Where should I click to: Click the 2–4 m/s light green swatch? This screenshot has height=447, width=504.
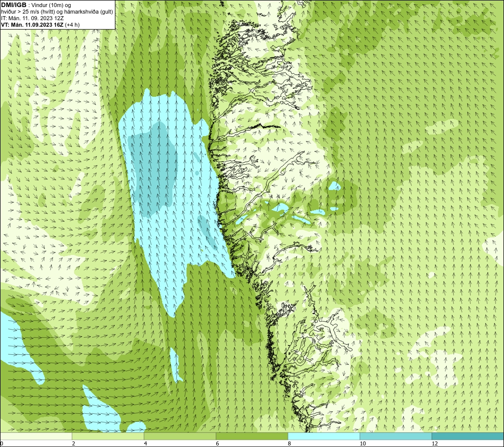108,436
